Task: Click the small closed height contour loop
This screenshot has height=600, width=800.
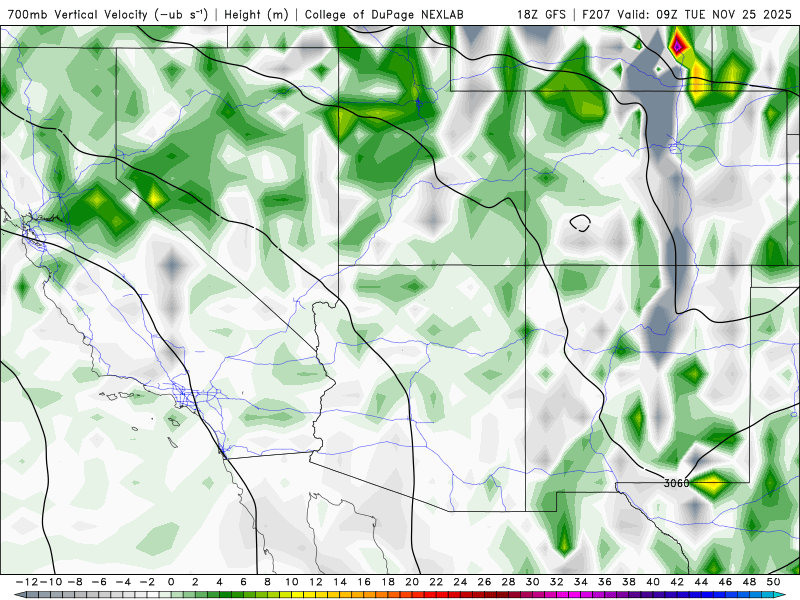Action: [580, 223]
